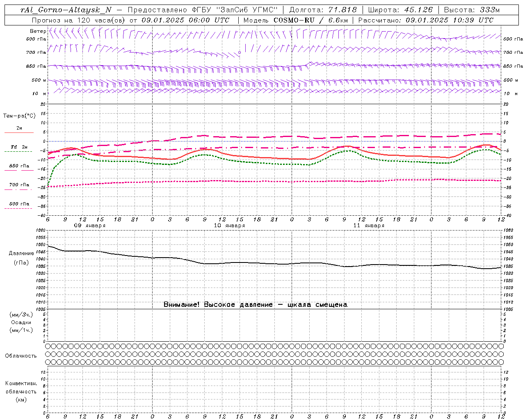Click the Конвективн. label

21,383
